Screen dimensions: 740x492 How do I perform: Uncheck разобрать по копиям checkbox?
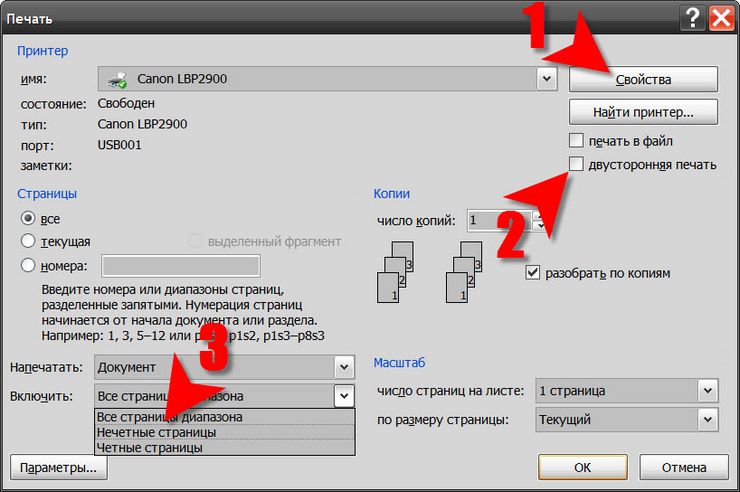(x=532, y=273)
